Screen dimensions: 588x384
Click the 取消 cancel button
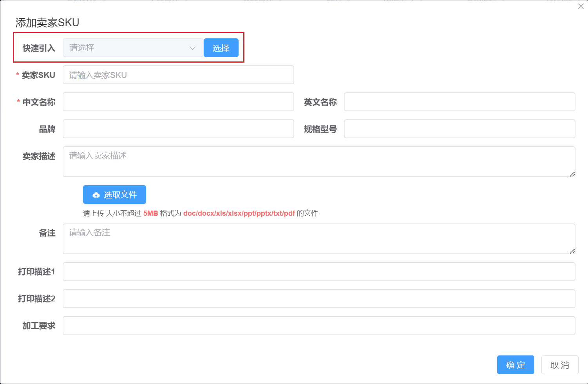pos(559,364)
